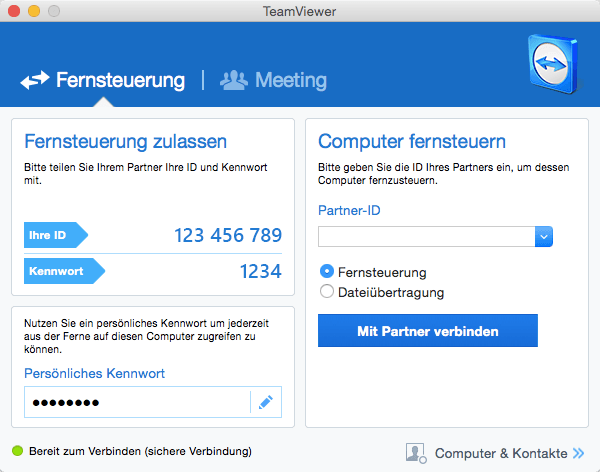Expand Computer & Kontakte double-chevron

tap(579, 453)
